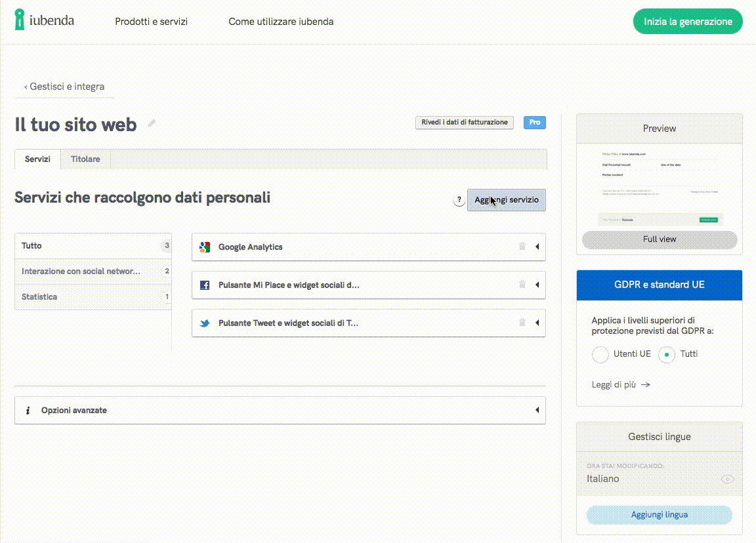Switch to the Titolare tab
Screen dimensions: 756x543
tap(85, 159)
